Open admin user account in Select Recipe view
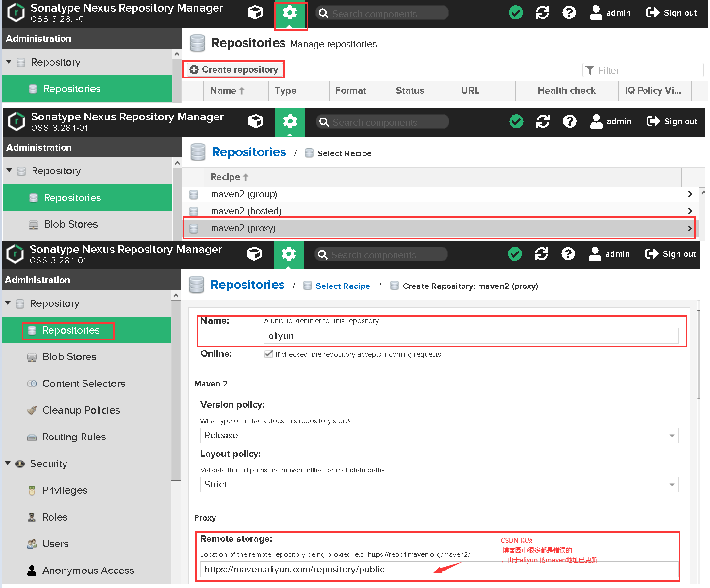 (x=611, y=121)
